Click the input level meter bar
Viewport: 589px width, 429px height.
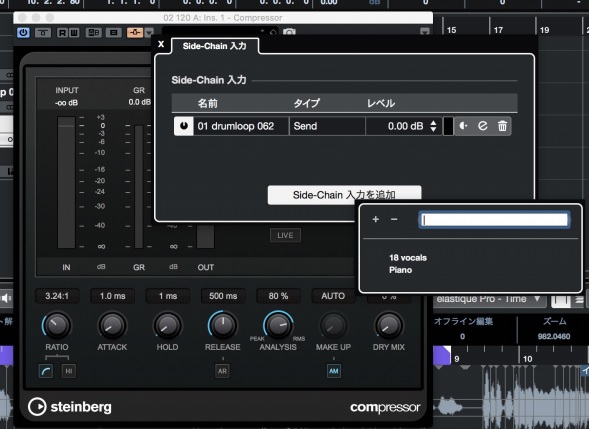point(66,183)
